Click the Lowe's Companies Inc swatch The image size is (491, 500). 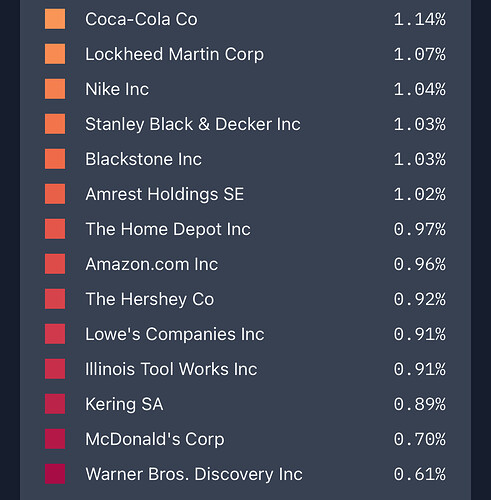[x=55, y=334]
